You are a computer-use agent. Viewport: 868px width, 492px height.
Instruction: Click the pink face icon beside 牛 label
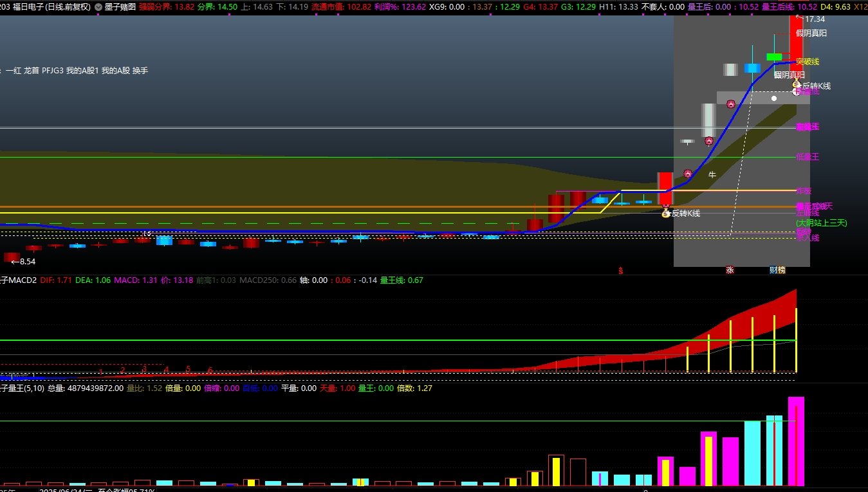coord(687,174)
